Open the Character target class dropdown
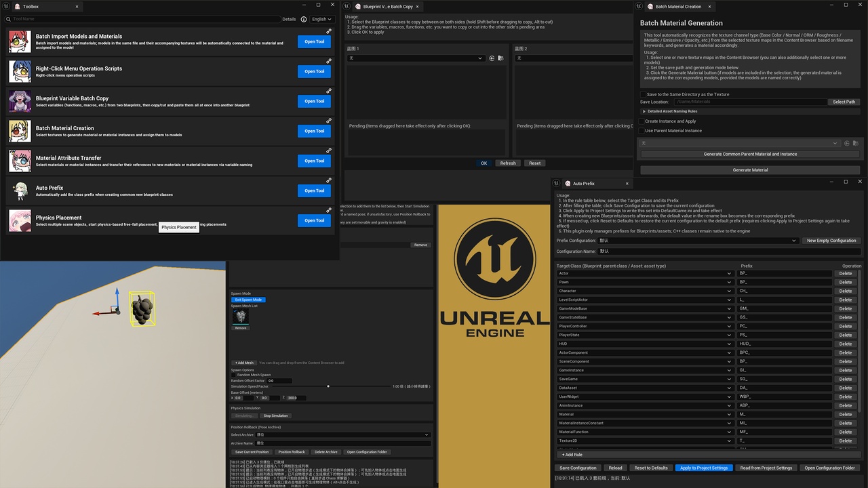 [645, 291]
